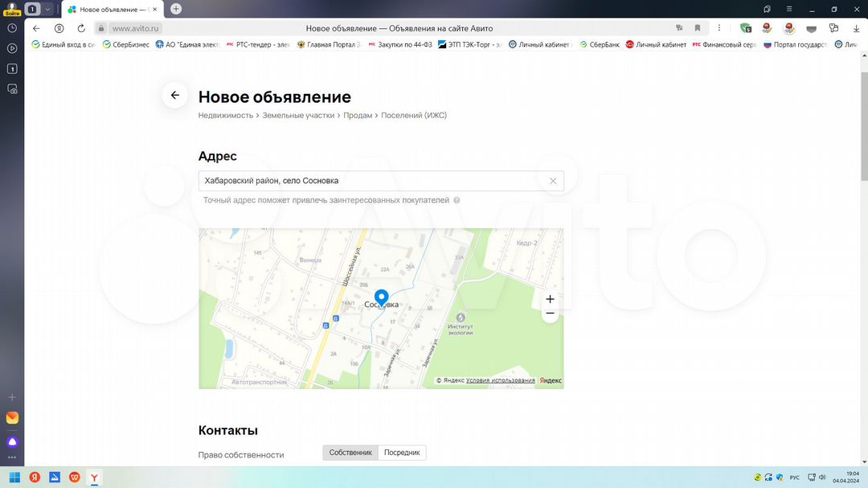868x488 pixels.
Task: Reload the page using the refresh icon
Action: (81, 28)
